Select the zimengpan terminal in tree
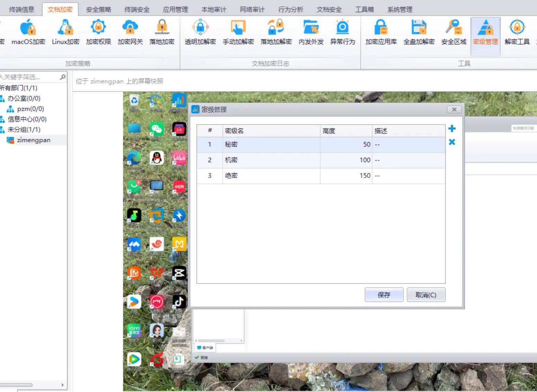The width and height of the screenshot is (537, 392). [x=33, y=140]
